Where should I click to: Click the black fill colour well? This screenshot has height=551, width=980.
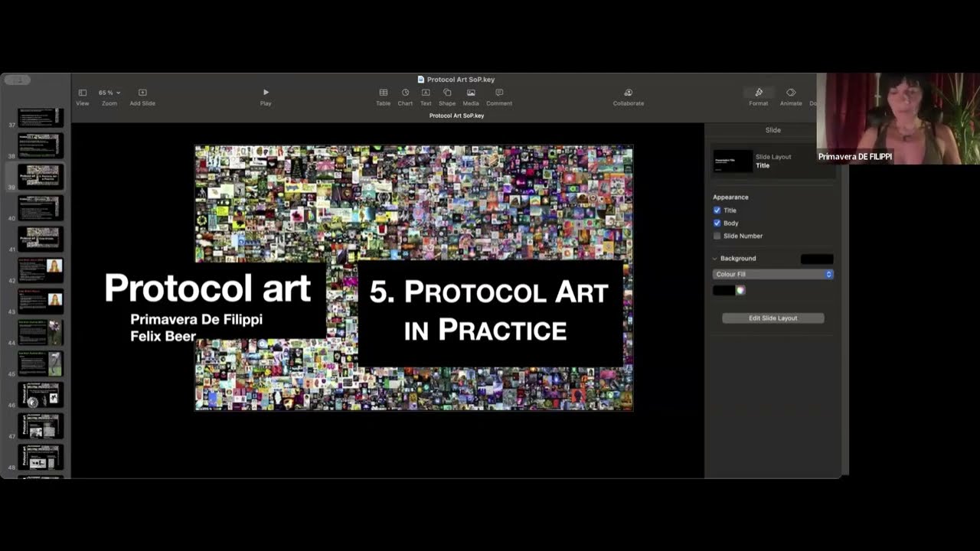tap(724, 290)
